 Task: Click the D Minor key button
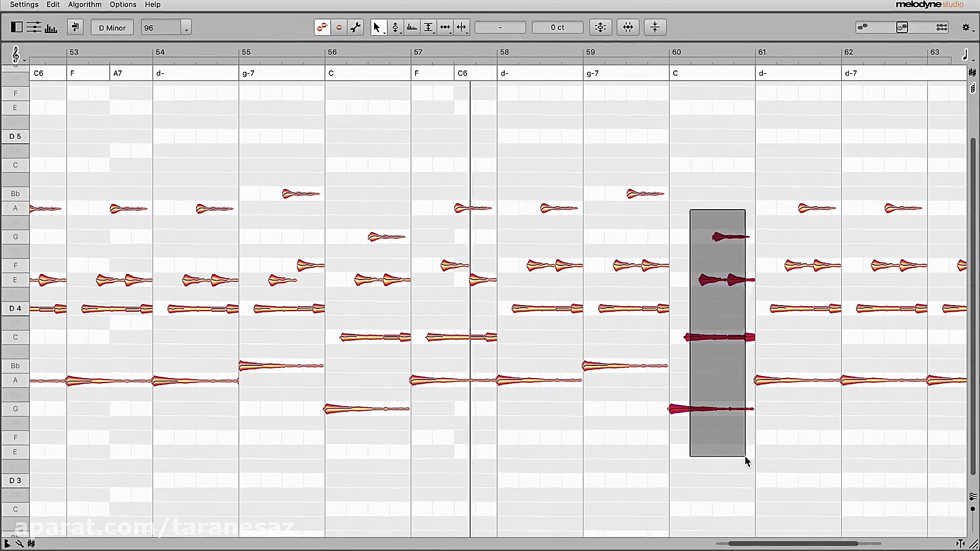click(x=112, y=27)
